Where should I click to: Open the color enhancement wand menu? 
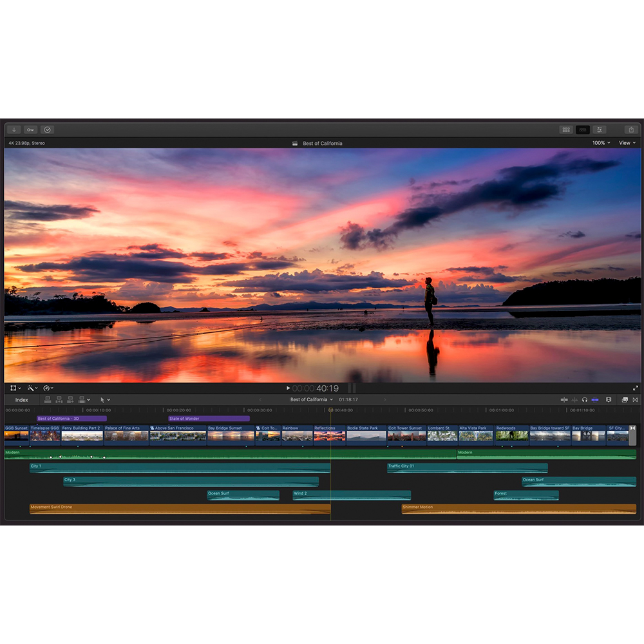click(32, 388)
